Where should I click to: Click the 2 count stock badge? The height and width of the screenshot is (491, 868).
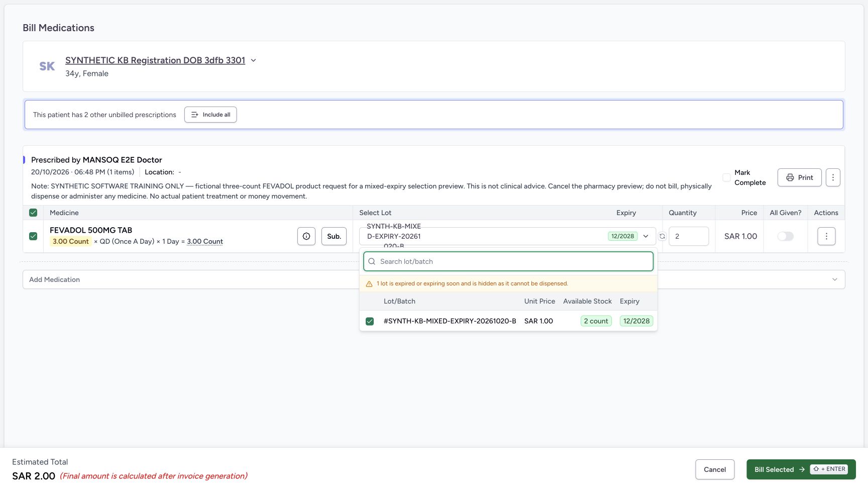596,321
